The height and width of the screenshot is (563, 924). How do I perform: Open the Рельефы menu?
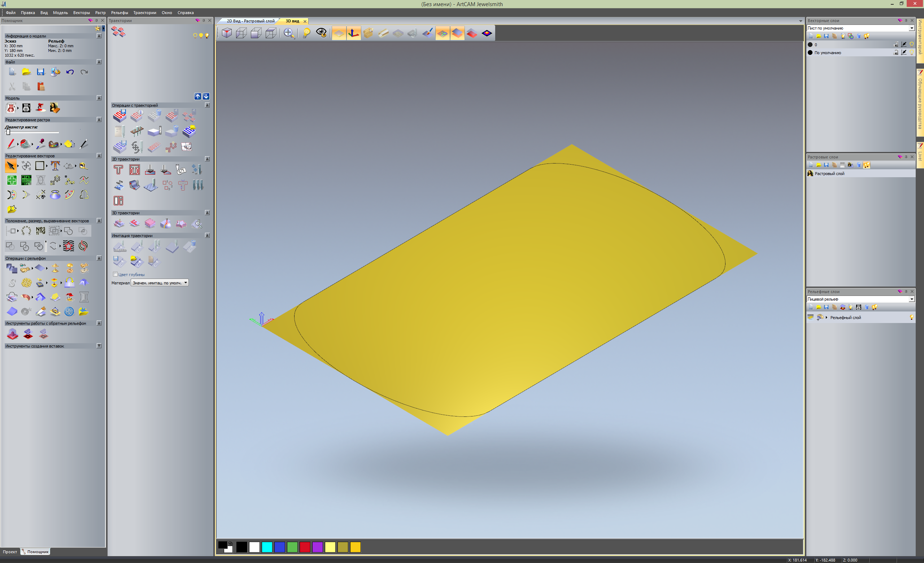119,13
